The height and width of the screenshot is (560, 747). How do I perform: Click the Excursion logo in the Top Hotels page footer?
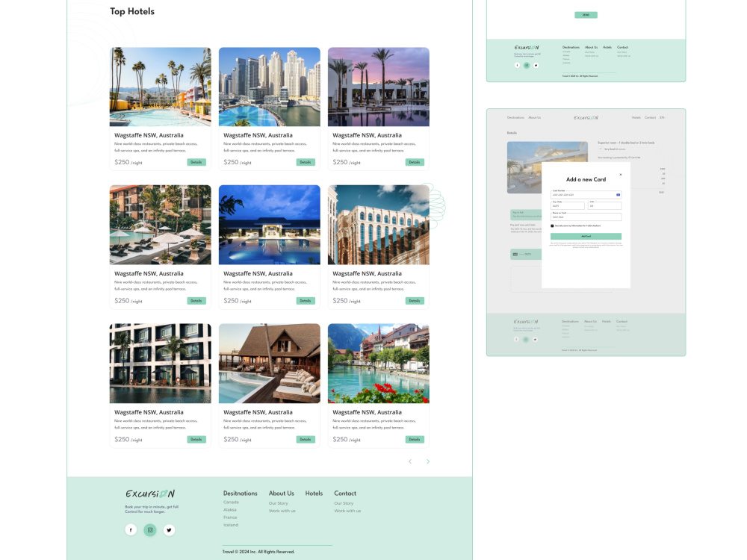pos(150,494)
